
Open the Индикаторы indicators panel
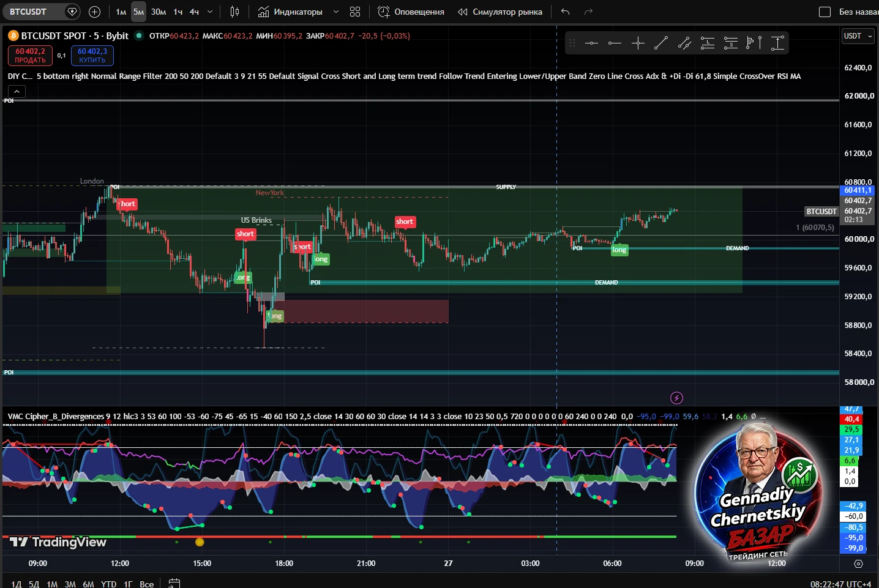pyautogui.click(x=290, y=12)
